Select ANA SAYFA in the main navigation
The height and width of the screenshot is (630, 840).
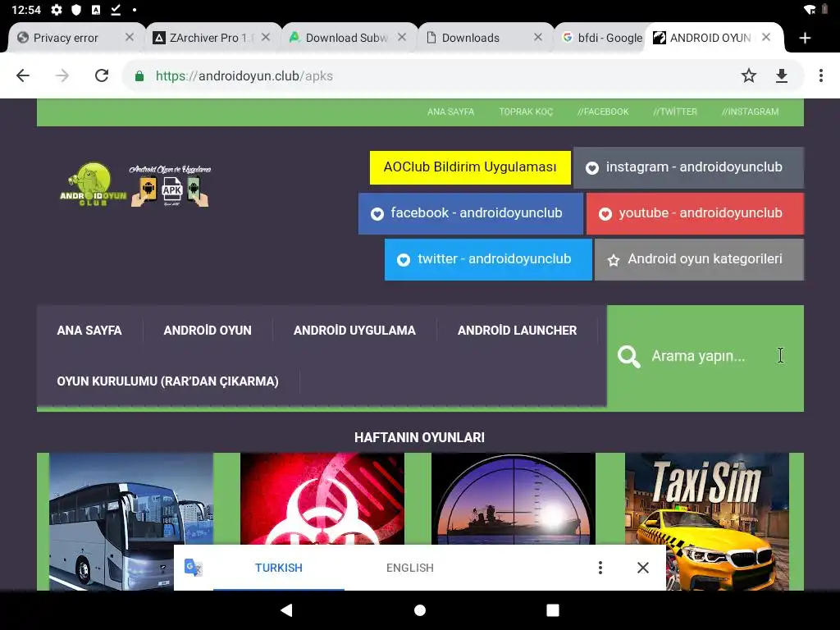pyautogui.click(x=89, y=331)
